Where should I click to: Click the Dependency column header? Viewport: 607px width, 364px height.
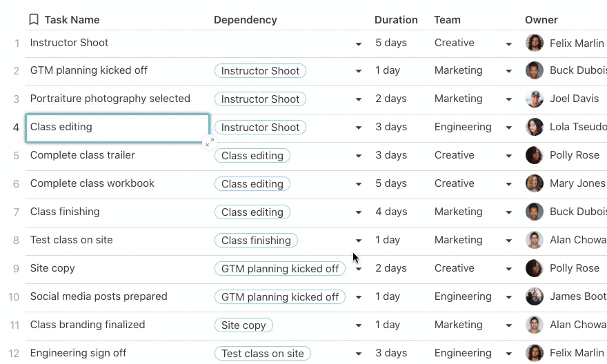246,20
